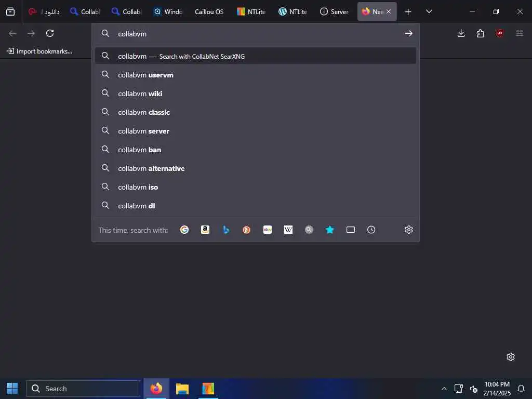Image resolution: width=532 pixels, height=399 pixels.
Task: Choose Search with CollabNet SearXNG suggestion
Action: [x=256, y=56]
